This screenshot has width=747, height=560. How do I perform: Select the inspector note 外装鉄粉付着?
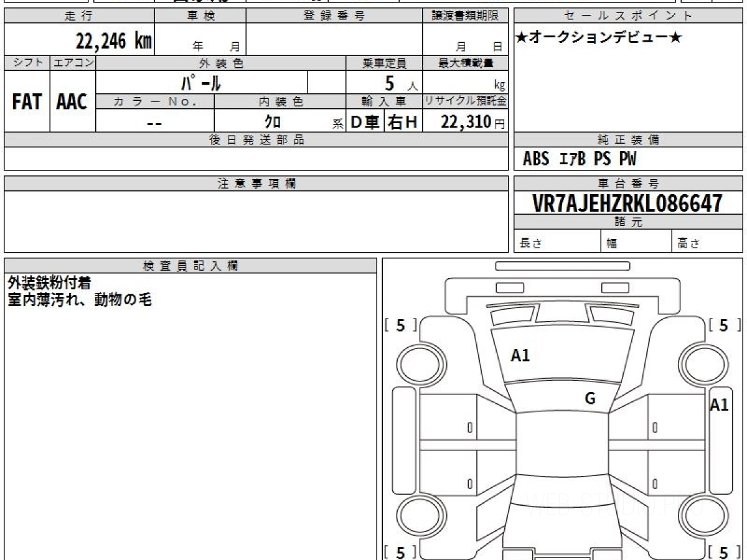pos(49,283)
